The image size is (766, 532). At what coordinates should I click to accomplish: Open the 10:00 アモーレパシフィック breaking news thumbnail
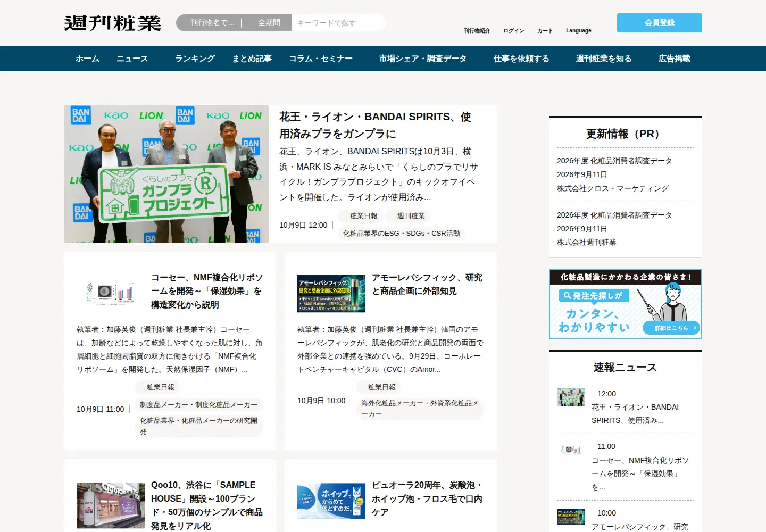pyautogui.click(x=571, y=516)
